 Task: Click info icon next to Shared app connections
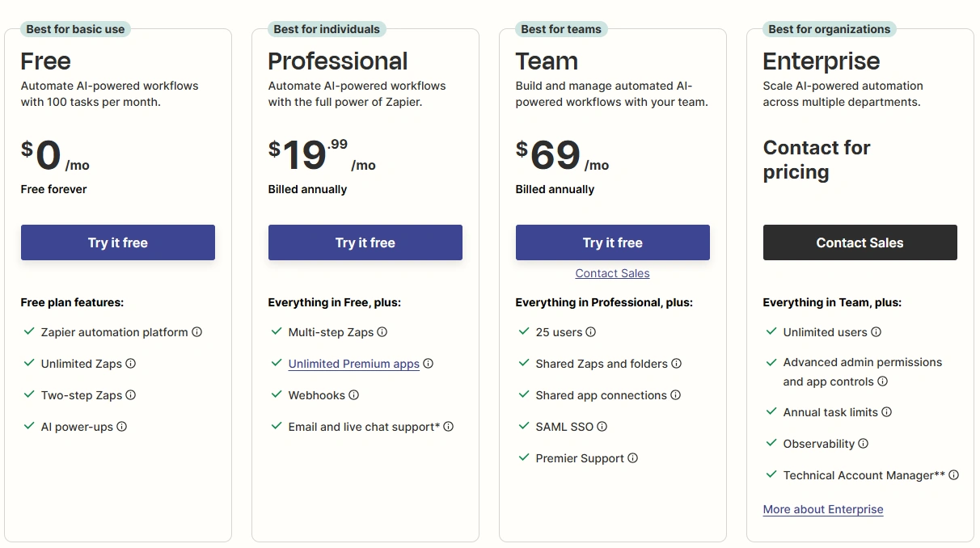click(x=676, y=395)
